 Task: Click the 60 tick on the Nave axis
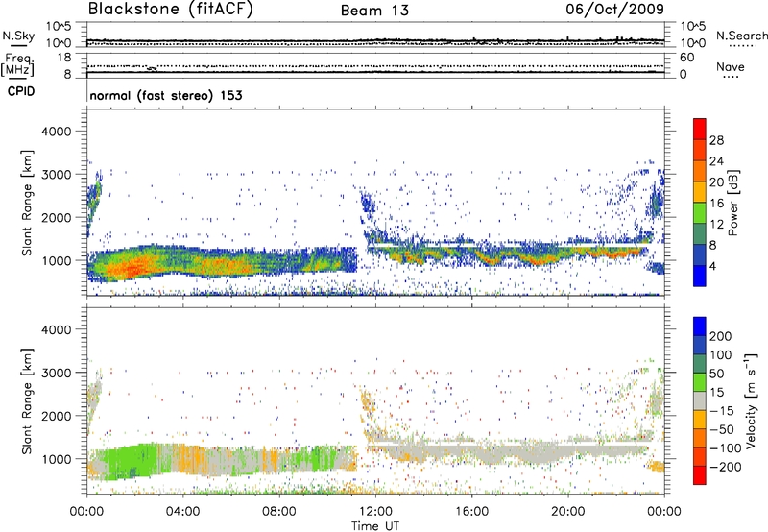click(687, 58)
